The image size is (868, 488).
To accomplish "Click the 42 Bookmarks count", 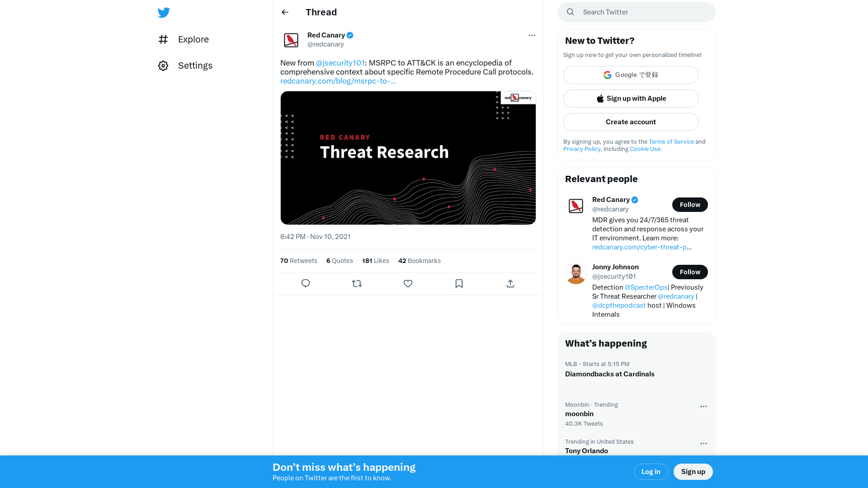I will pos(420,261).
